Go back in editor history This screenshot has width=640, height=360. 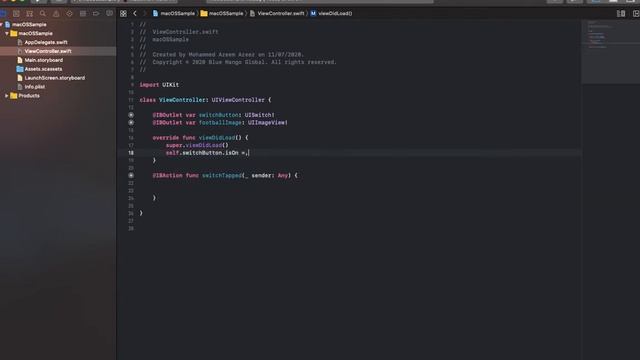pyautogui.click(x=135, y=13)
